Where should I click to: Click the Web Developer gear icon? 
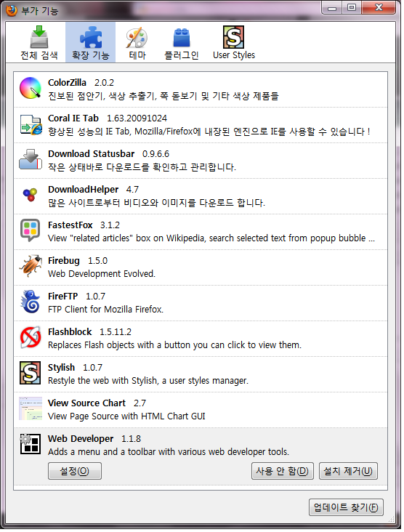click(x=31, y=444)
